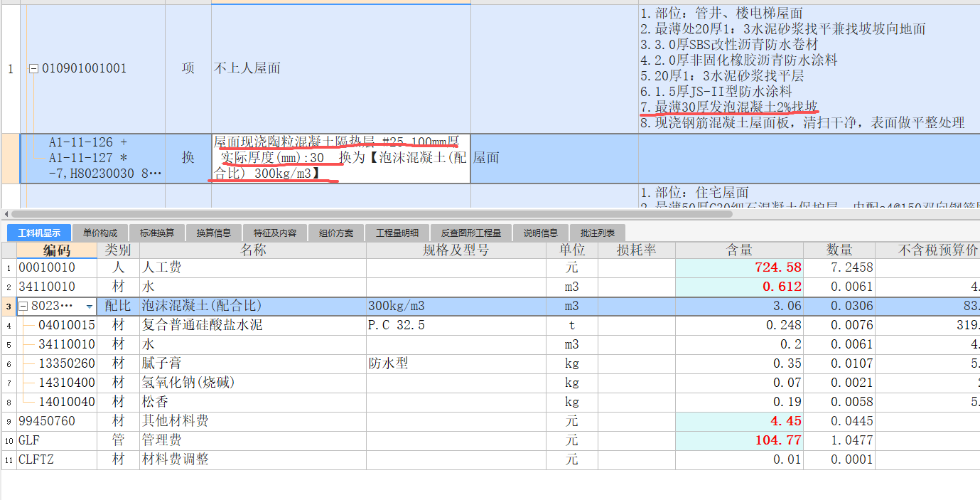Select quota code A1-11-126 row
The height and width of the screenshot is (500, 980).
pyautogui.click(x=93, y=158)
